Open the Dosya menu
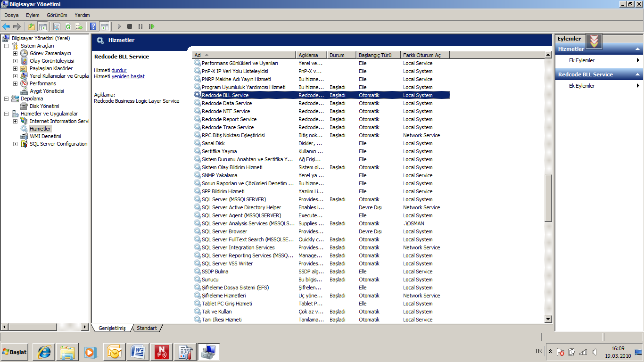Image resolution: width=644 pixels, height=362 pixels. tap(11, 15)
